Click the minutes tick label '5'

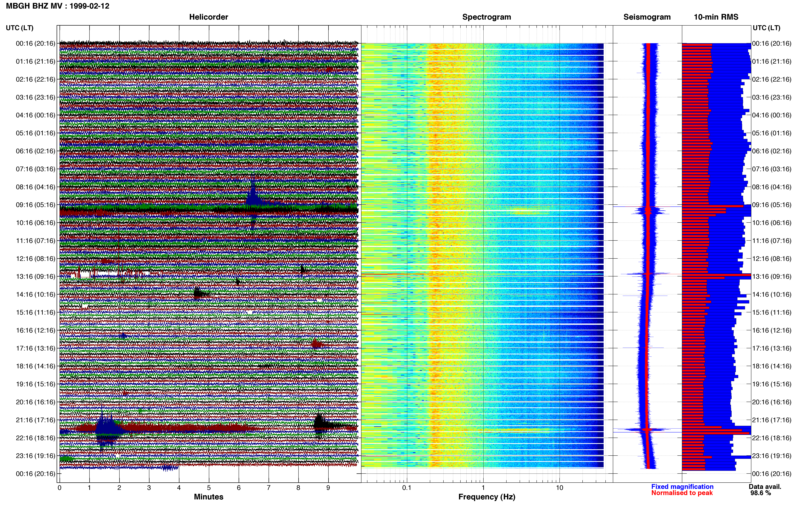pos(209,487)
